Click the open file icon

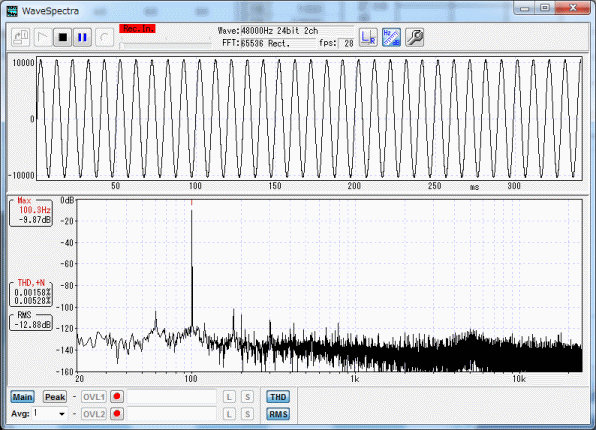tap(20, 37)
